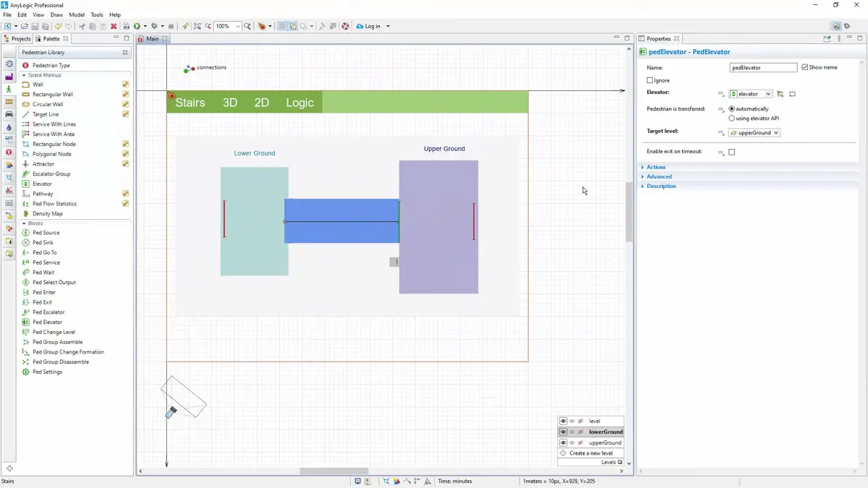Click the drawing mode pencil icon beside Wall
The height and width of the screenshot is (488, 868).
[x=125, y=85]
